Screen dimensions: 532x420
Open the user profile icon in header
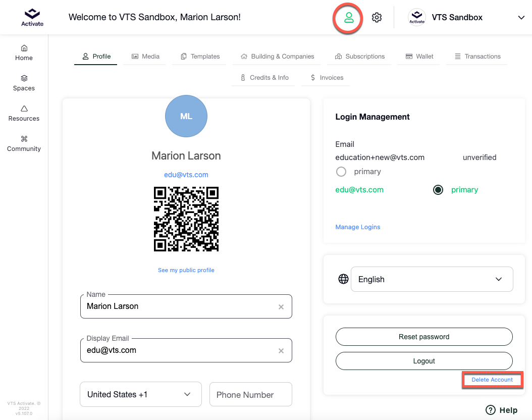pyautogui.click(x=348, y=18)
